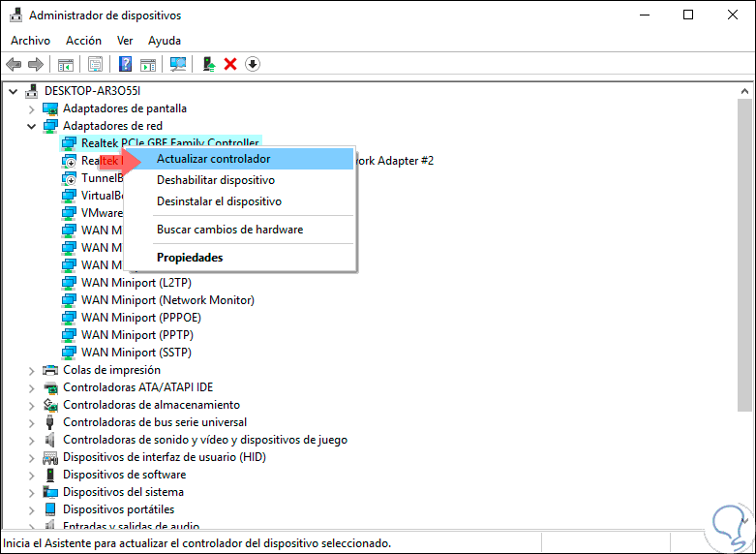Expand Dispositivos del sistema
This screenshot has height=554, width=756.
[31, 493]
